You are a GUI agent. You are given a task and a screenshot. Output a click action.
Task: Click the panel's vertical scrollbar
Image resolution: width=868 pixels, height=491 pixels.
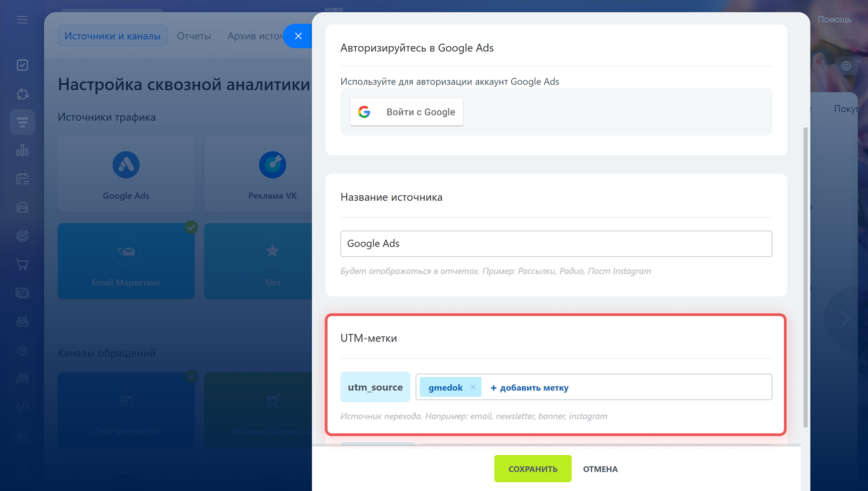[805, 277]
